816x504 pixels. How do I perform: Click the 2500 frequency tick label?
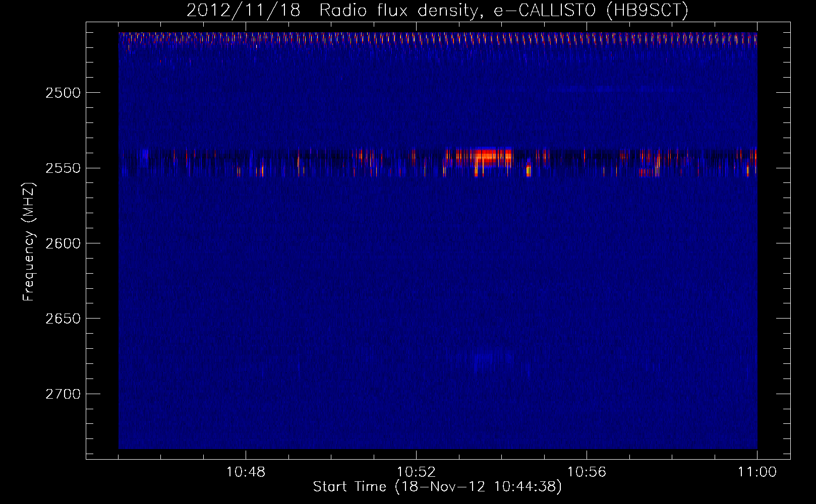tap(63, 93)
